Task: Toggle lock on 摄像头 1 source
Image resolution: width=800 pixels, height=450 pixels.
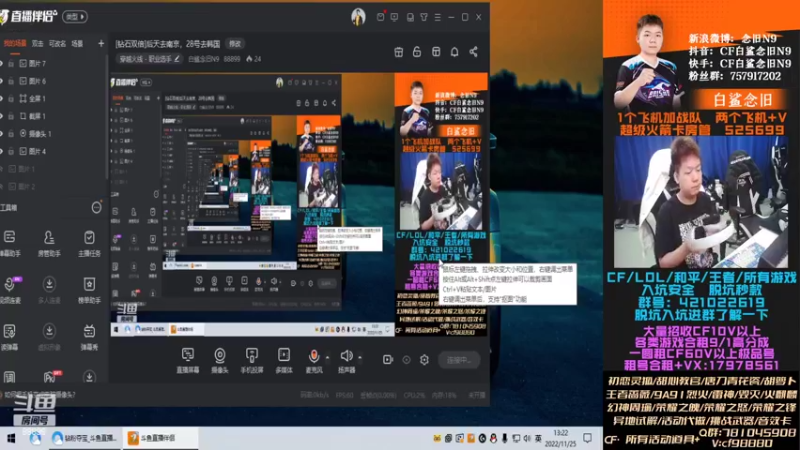Action: pos(11,134)
